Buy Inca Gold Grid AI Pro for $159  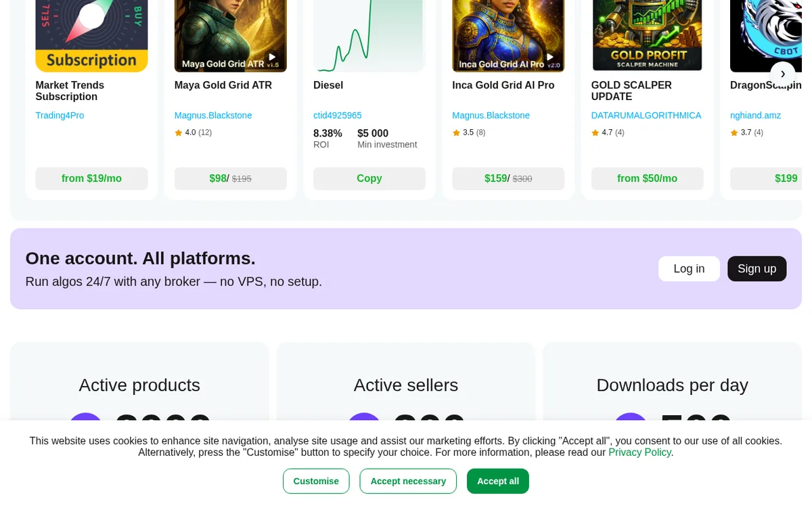tap(508, 179)
